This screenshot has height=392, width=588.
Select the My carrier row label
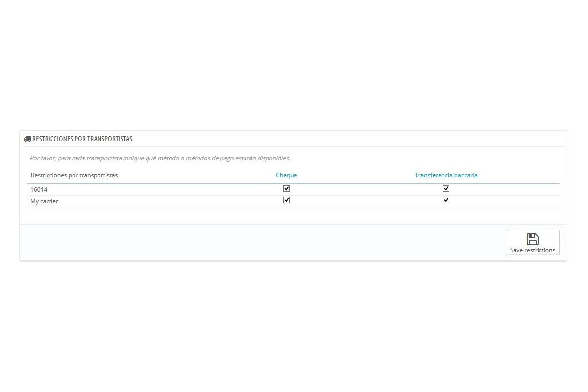pyautogui.click(x=44, y=201)
